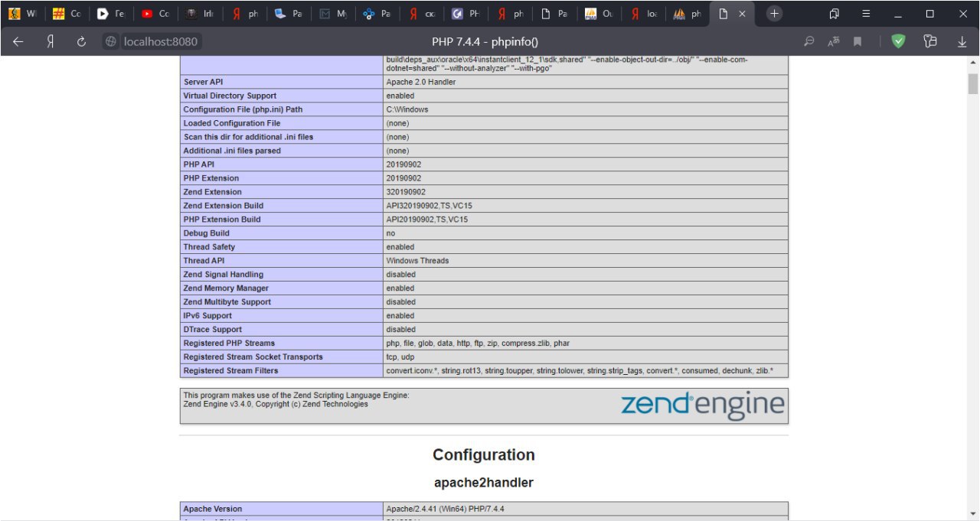Click the 'Configuration' heading
The image size is (980, 521).
pos(484,455)
